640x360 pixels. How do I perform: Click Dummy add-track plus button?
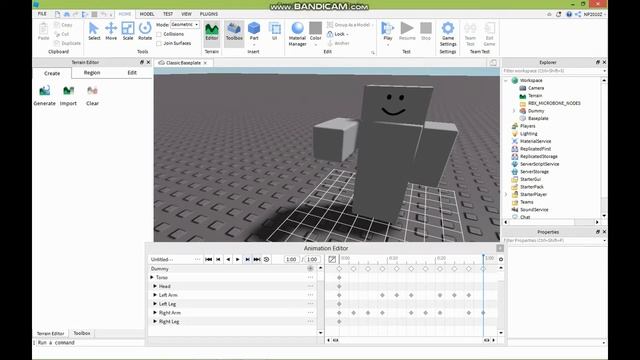pyautogui.click(x=310, y=269)
